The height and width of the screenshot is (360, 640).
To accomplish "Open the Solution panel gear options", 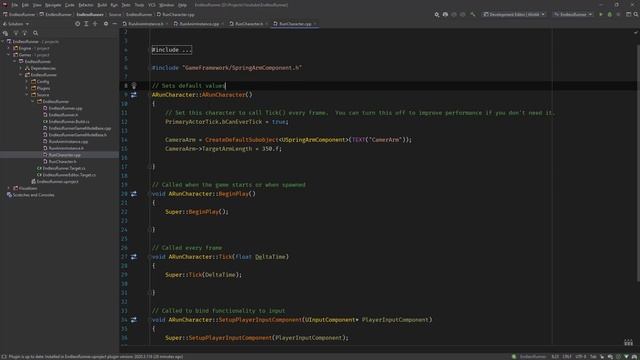I will click(106, 24).
